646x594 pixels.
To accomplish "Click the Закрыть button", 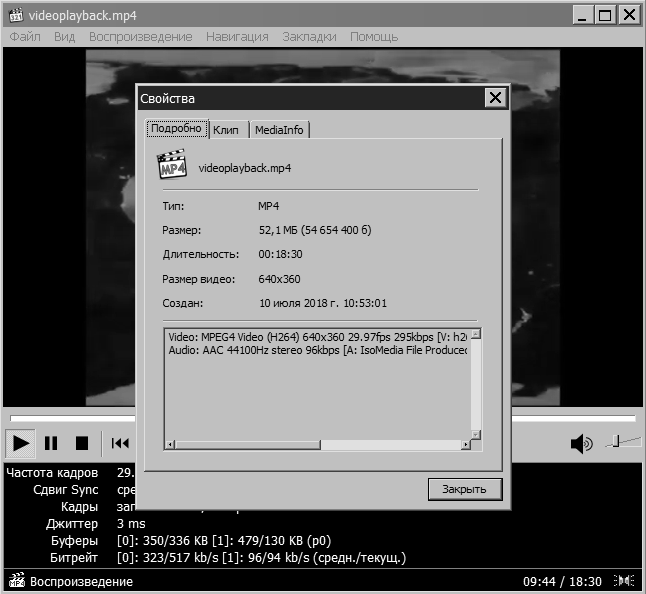I will tap(464, 489).
